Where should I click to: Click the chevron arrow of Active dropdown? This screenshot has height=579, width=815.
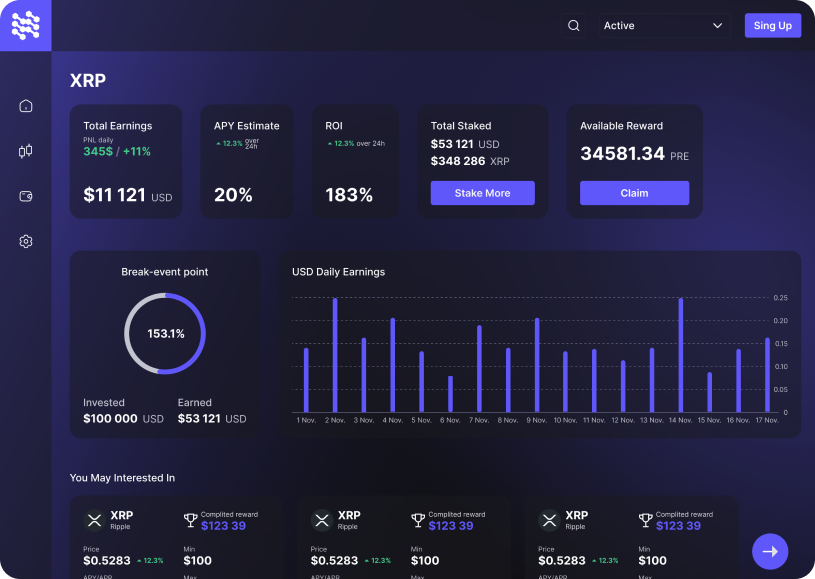tap(718, 26)
